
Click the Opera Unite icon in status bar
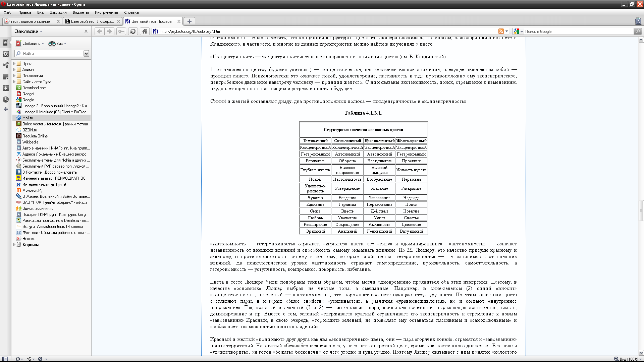(30, 359)
